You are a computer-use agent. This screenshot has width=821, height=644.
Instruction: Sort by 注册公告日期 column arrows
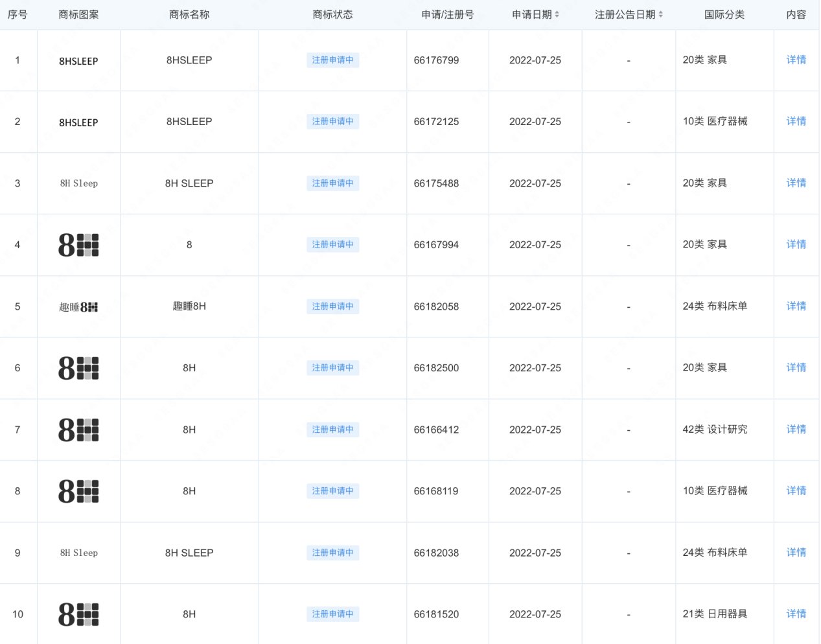tap(660, 14)
